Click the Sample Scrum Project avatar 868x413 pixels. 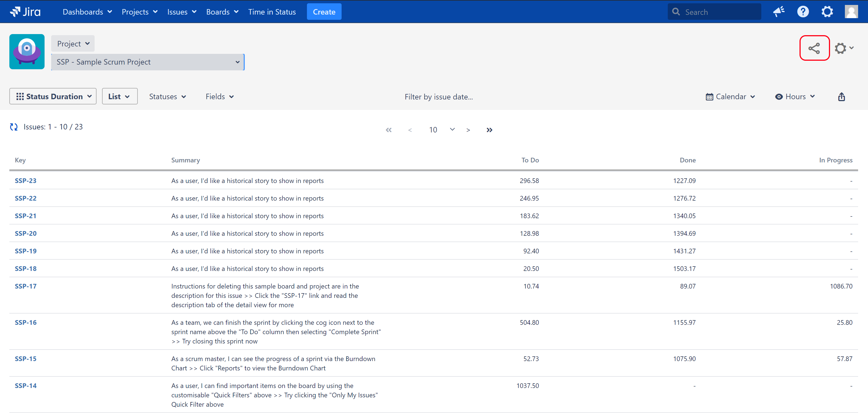click(x=27, y=51)
